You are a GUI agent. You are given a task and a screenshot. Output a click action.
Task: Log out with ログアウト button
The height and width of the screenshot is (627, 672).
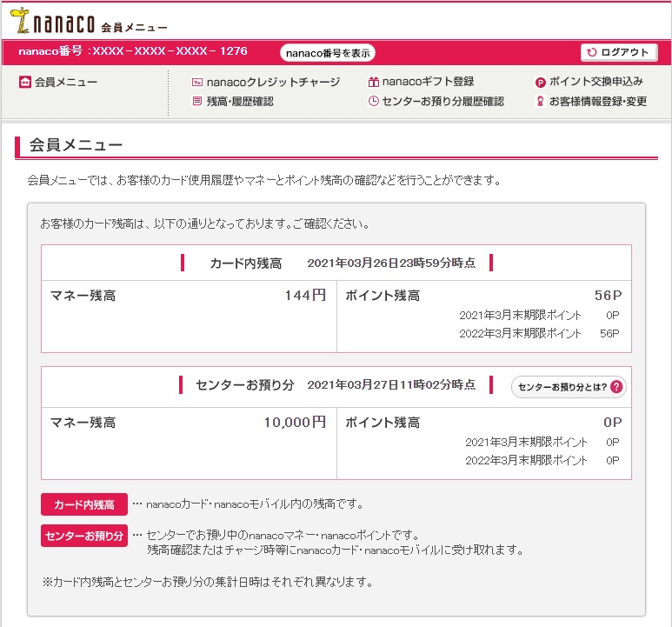point(619,52)
